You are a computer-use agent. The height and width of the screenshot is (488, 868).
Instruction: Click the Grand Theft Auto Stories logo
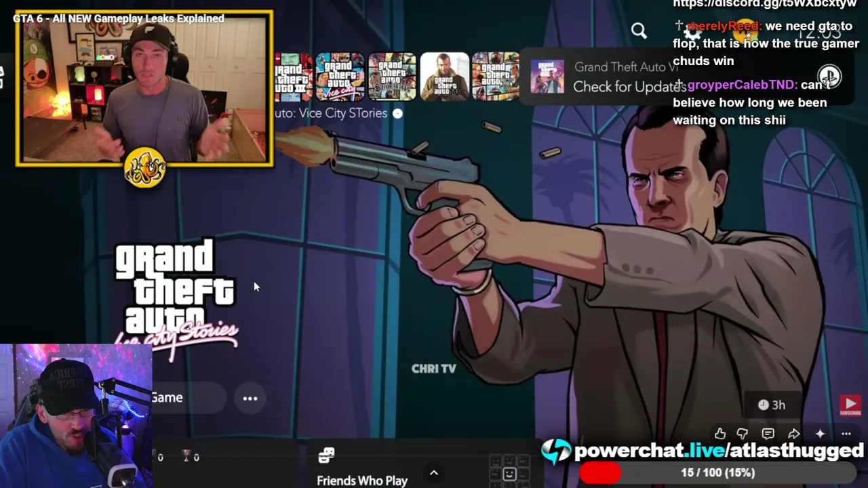point(176,298)
